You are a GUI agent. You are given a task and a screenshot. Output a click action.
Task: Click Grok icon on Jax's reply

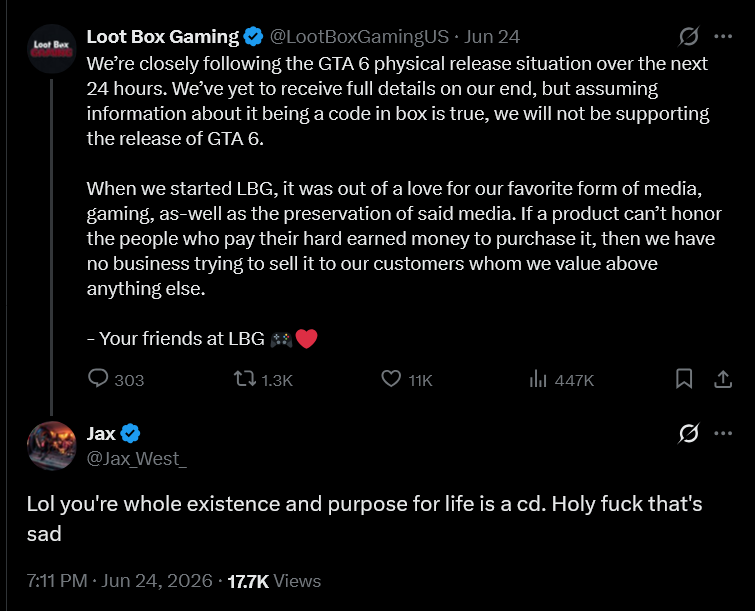pyautogui.click(x=689, y=433)
